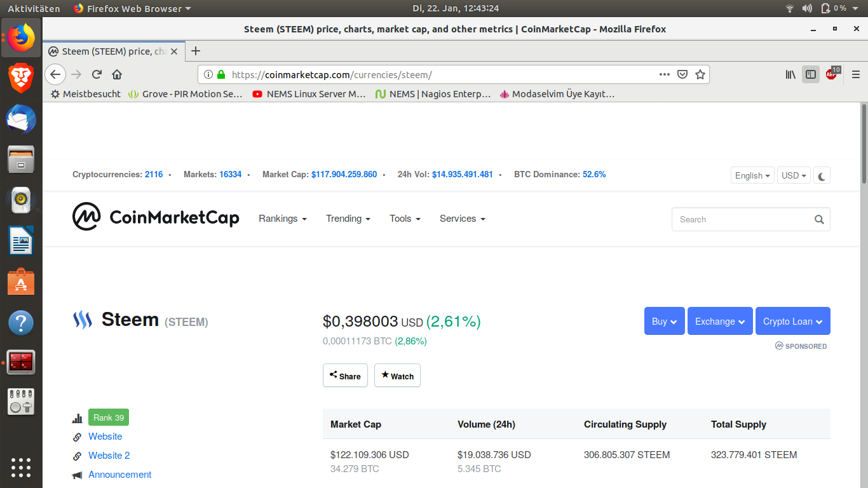The width and height of the screenshot is (868, 488).
Task: Click the CoinMarketCap logo
Action: (x=156, y=217)
